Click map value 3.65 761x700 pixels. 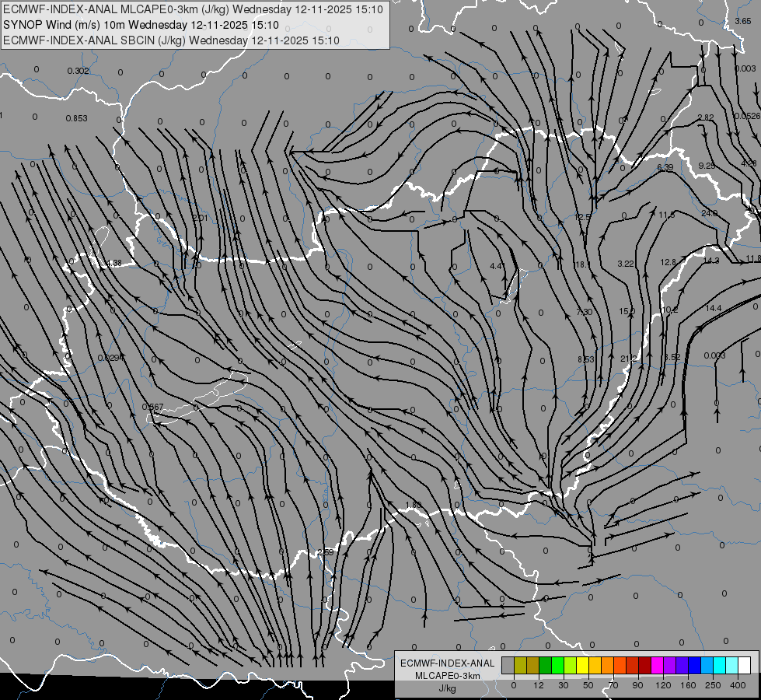coord(743,21)
